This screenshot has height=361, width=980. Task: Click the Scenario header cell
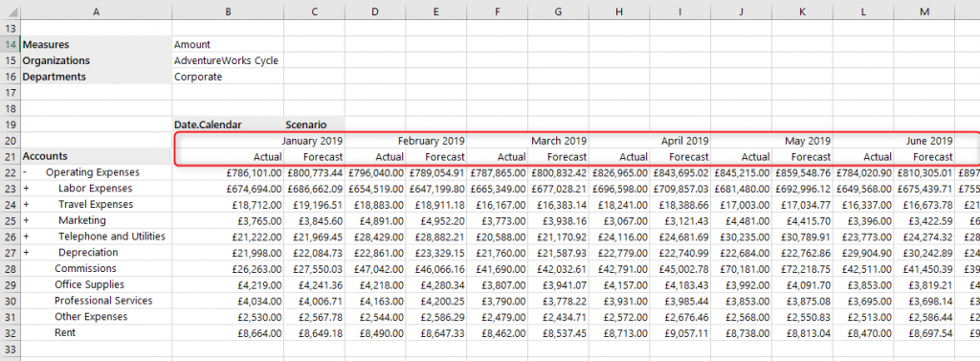[314, 124]
